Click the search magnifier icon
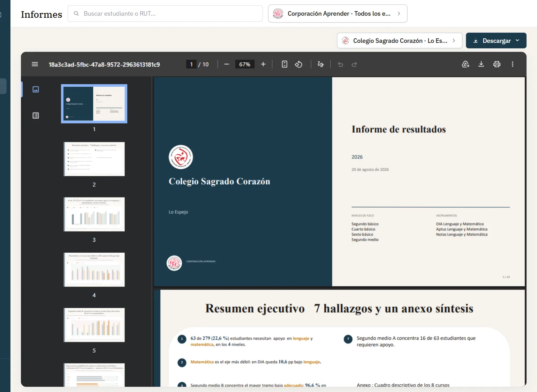537x392 pixels. coord(76,14)
